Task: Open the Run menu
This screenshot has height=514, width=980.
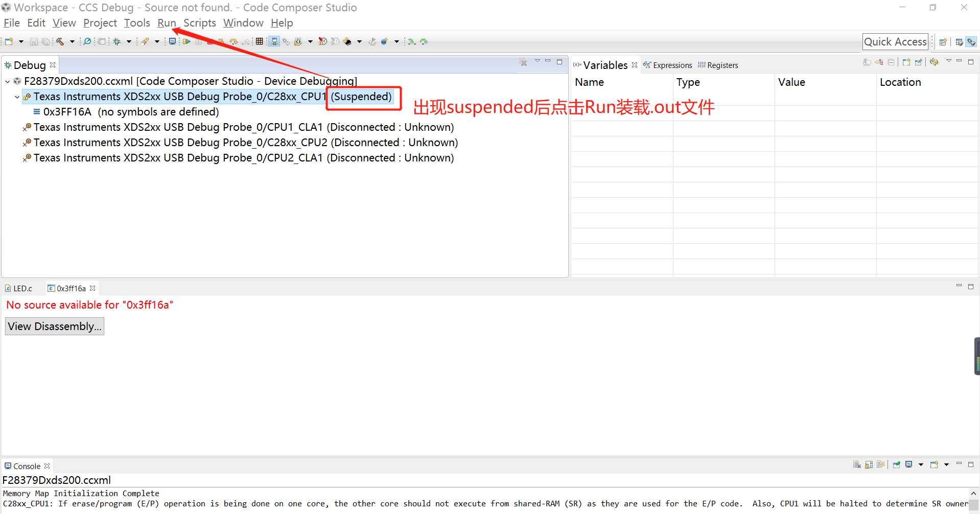Action: pyautogui.click(x=167, y=23)
